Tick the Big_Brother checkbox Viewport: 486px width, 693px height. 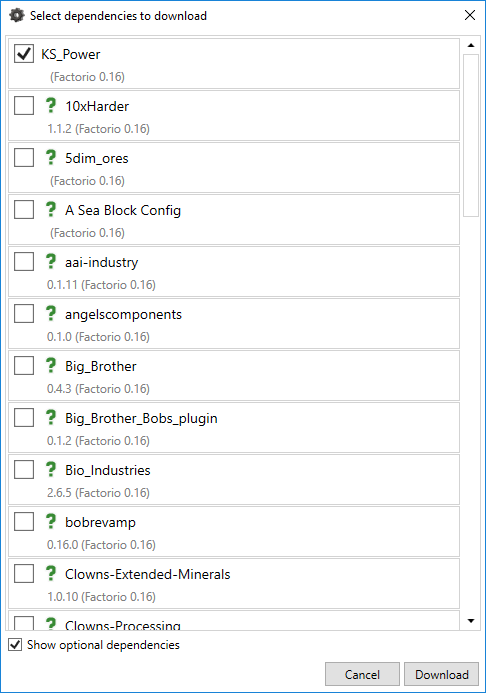[x=24, y=366]
